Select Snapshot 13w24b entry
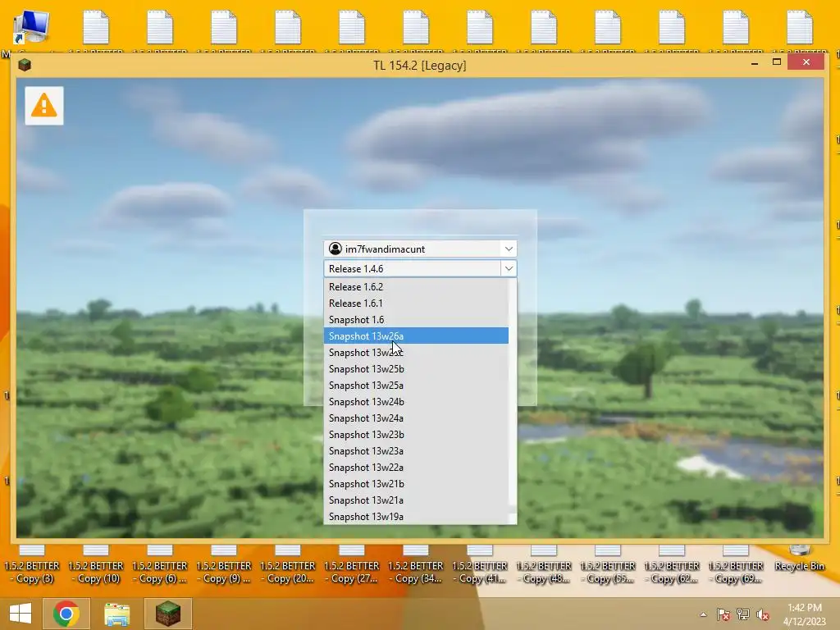 tap(416, 402)
